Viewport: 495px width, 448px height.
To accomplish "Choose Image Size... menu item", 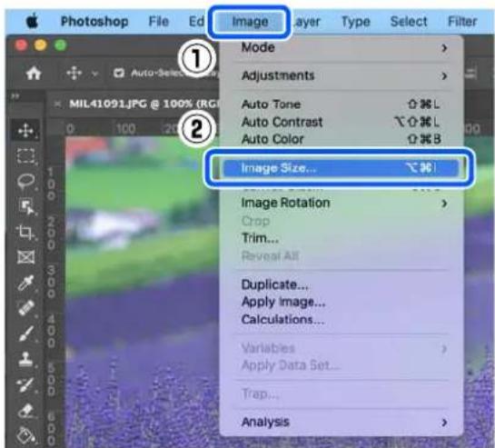I will [x=341, y=168].
